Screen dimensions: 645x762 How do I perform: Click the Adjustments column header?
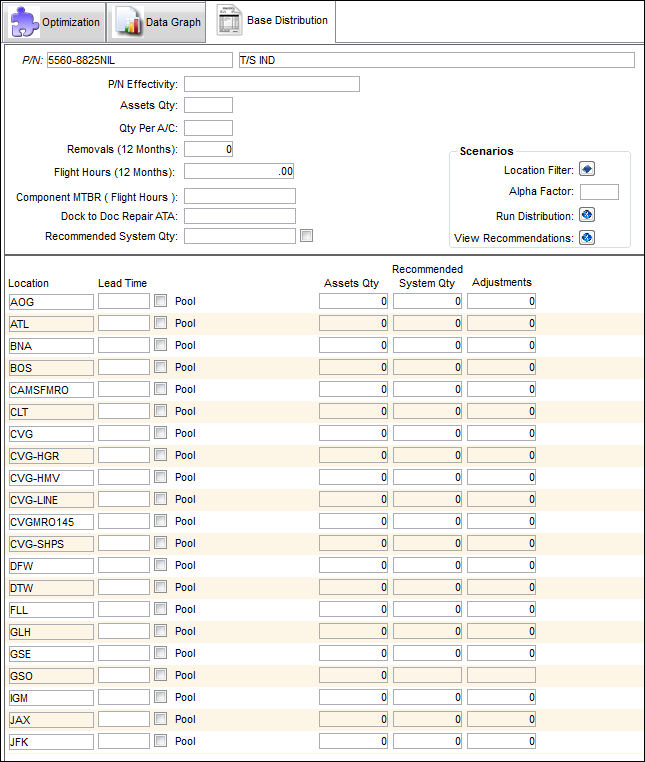(502, 282)
